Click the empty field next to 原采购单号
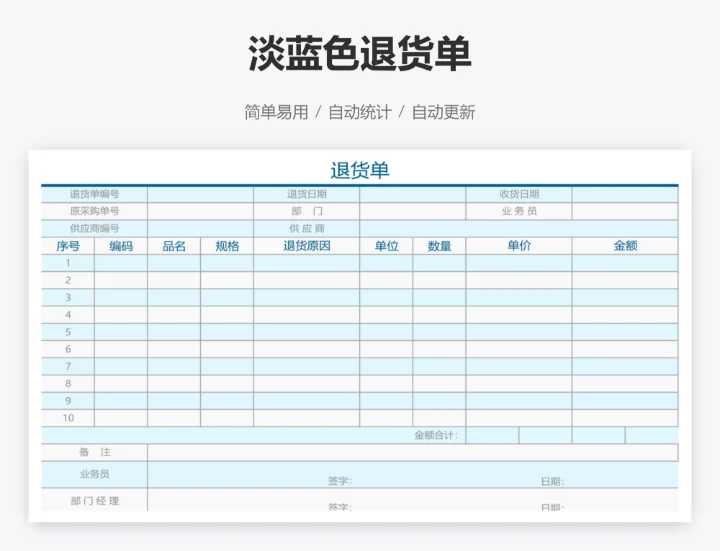The width and height of the screenshot is (720, 551). (x=200, y=212)
